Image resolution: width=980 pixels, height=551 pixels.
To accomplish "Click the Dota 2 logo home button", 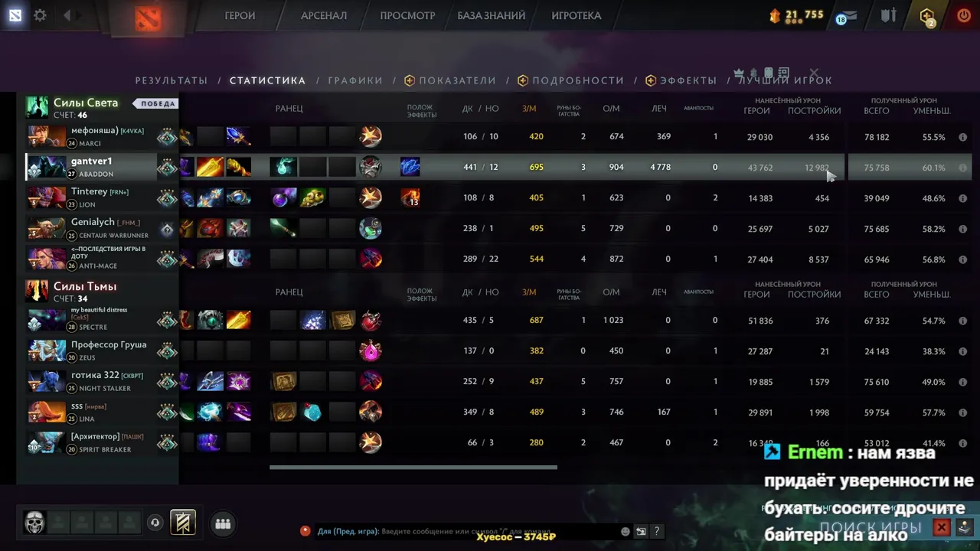I will pos(149,17).
